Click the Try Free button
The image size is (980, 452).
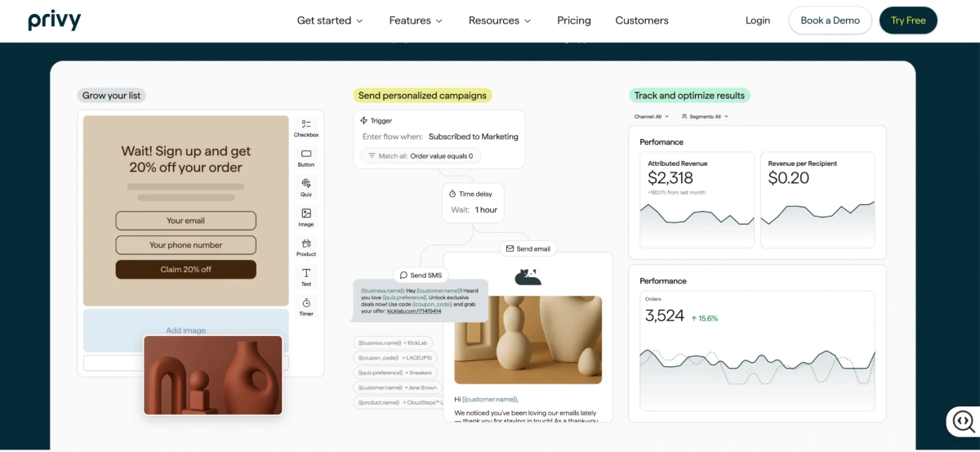click(908, 20)
